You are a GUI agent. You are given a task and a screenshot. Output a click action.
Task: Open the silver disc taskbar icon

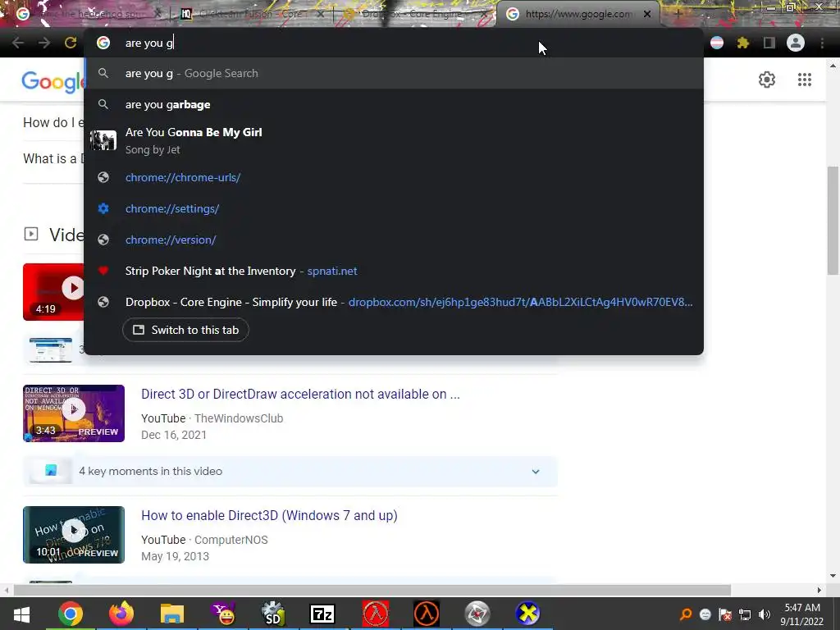477,614
